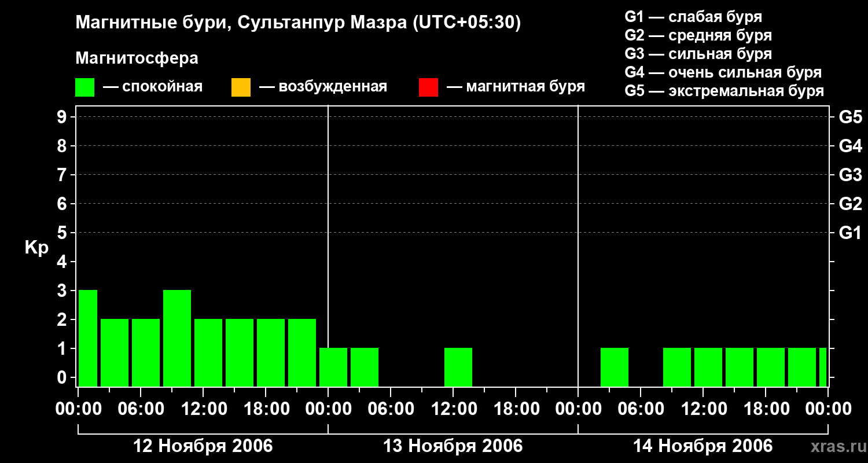The width and height of the screenshot is (868, 463).
Task: Click the 'G3 — сильная буря' description line
Action: pyautogui.click(x=698, y=54)
